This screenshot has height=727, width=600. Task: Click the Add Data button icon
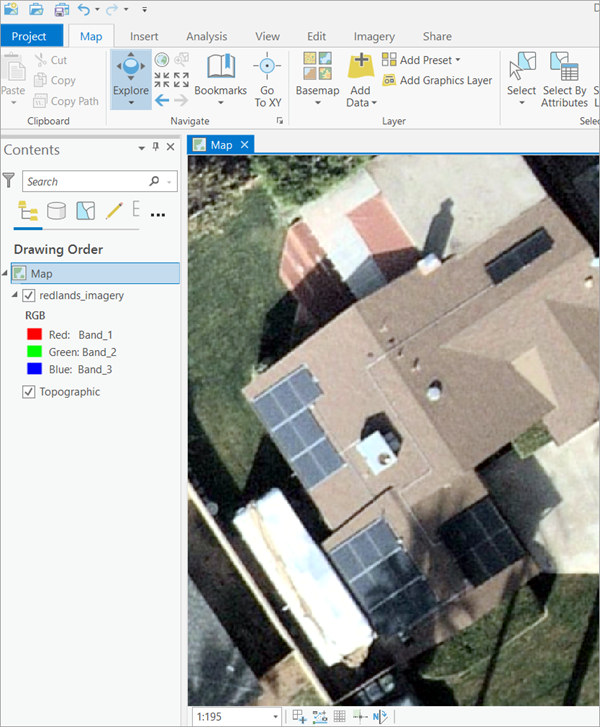click(x=360, y=68)
